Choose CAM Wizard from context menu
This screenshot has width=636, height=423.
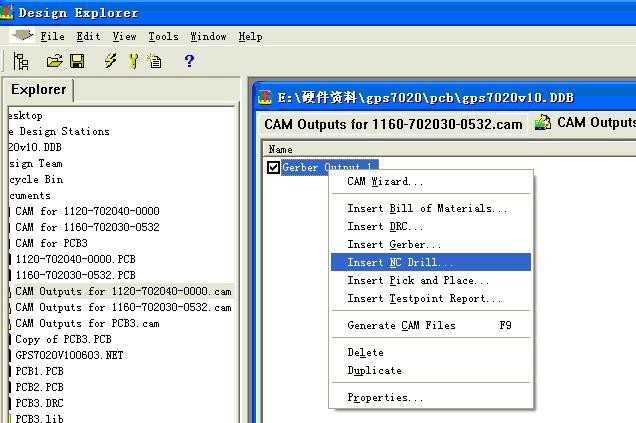click(431, 181)
